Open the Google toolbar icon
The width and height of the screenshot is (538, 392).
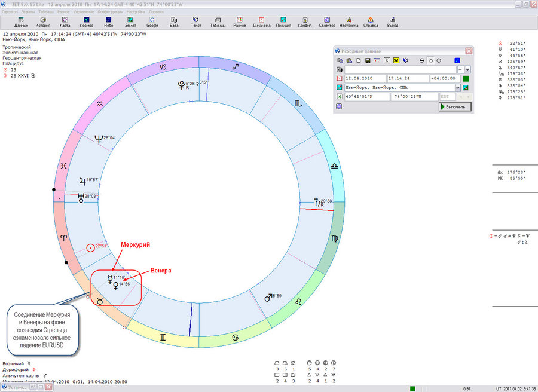point(152,22)
